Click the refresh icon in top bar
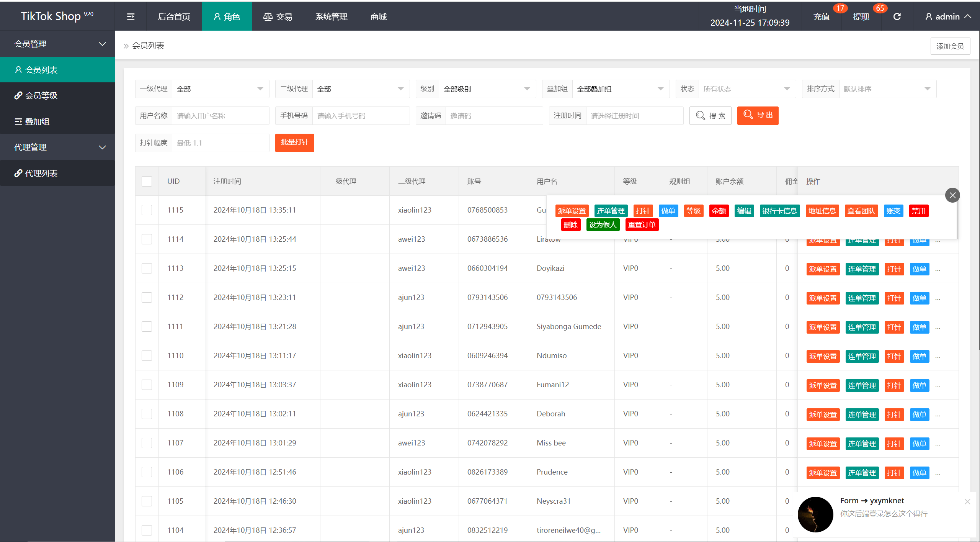Image resolution: width=980 pixels, height=542 pixels. click(897, 16)
